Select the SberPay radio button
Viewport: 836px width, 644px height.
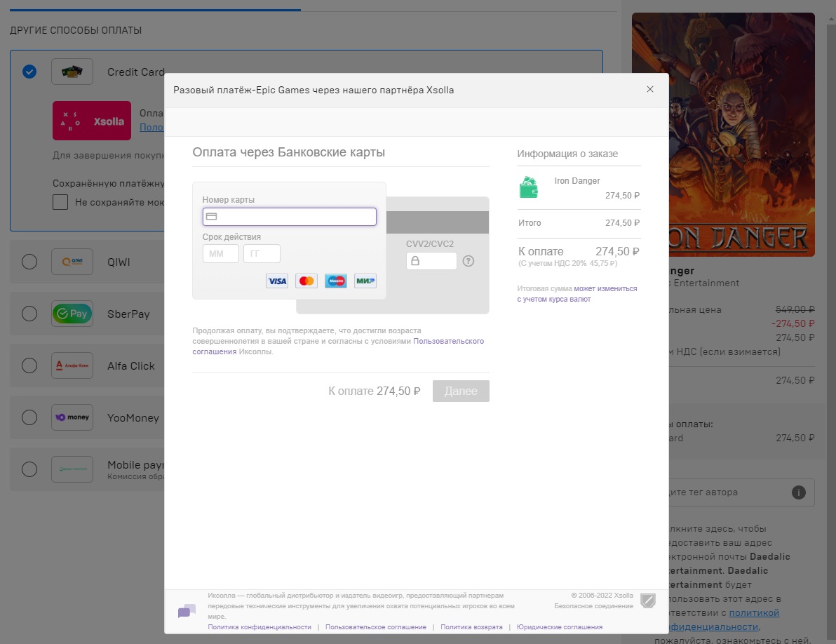29,314
